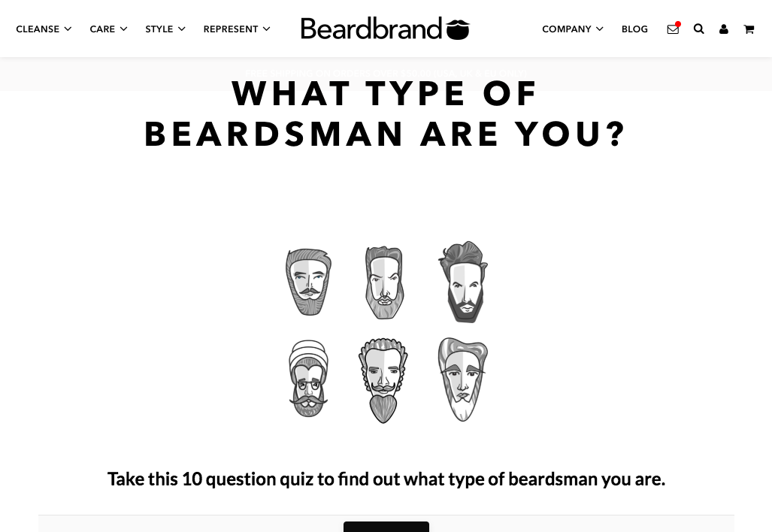
Task: Open the account user icon
Action: [724, 29]
